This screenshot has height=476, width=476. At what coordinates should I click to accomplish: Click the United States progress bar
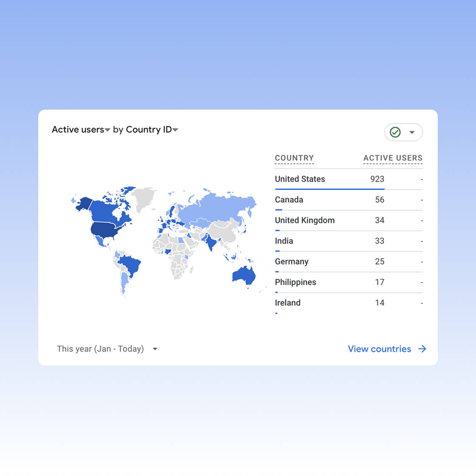pyautogui.click(x=330, y=189)
